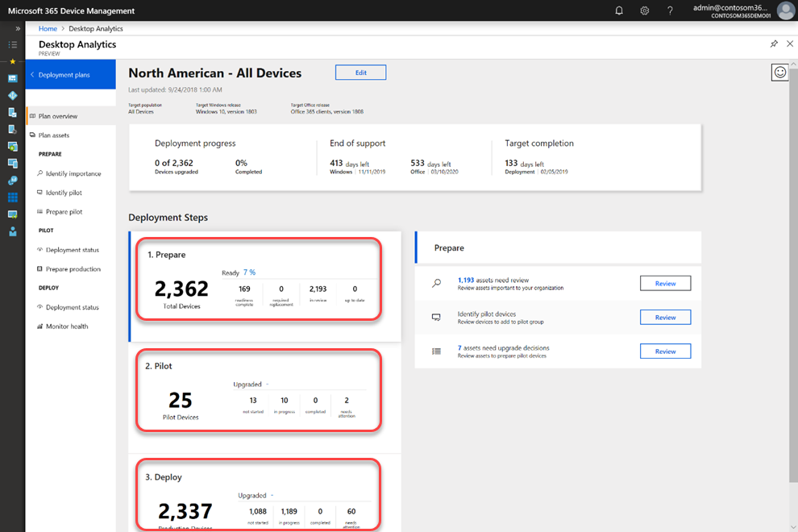Screen dimensions: 798x532
Task: Click the Edit button
Action: 360,73
